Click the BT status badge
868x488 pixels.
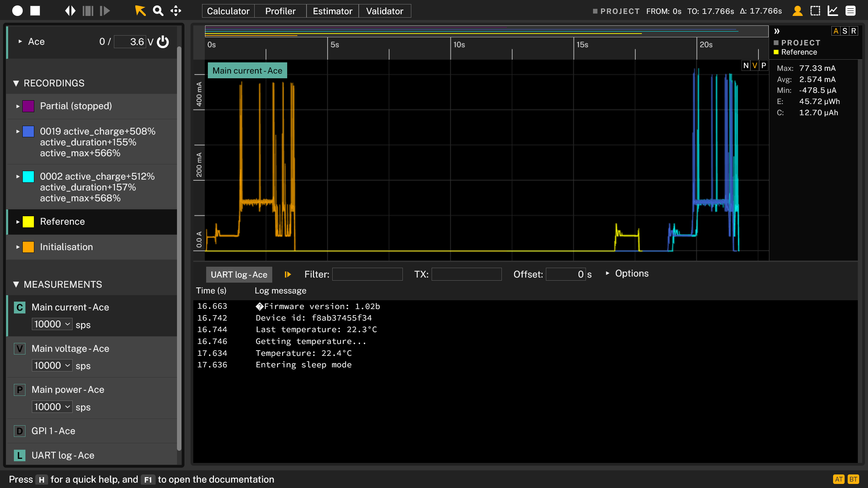[853, 479]
